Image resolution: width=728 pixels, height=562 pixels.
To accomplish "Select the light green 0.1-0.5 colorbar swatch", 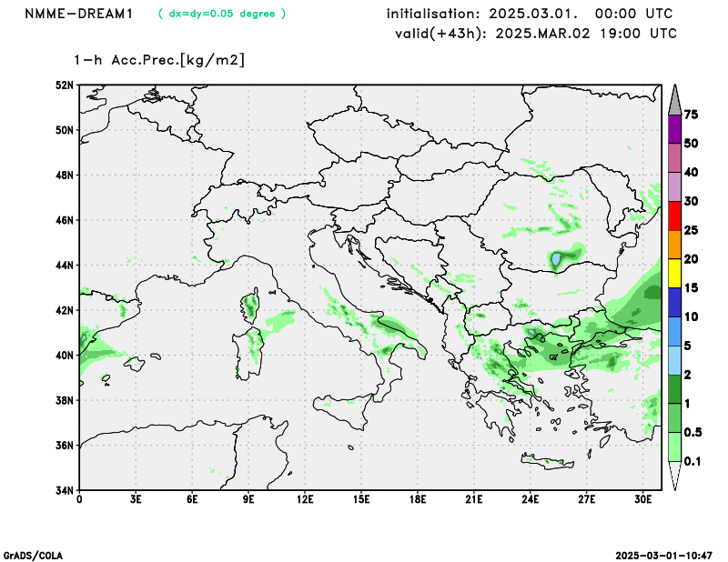I will tap(674, 447).
